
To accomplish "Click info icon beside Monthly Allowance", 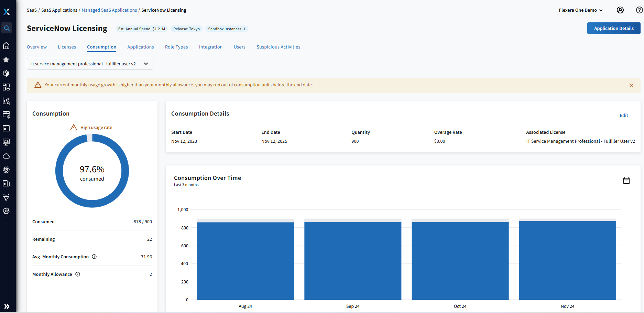I will 78,274.
